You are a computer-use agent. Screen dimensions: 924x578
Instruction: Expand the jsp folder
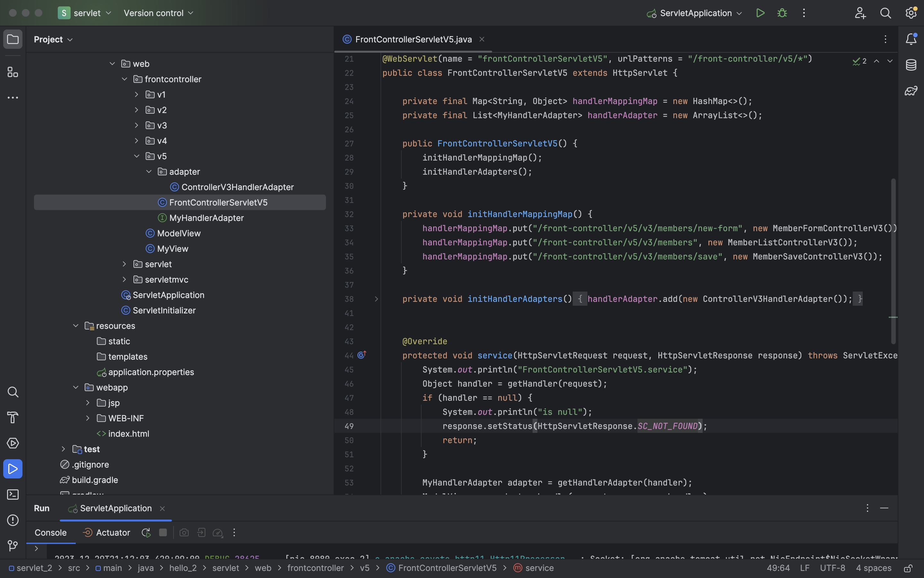(88, 403)
